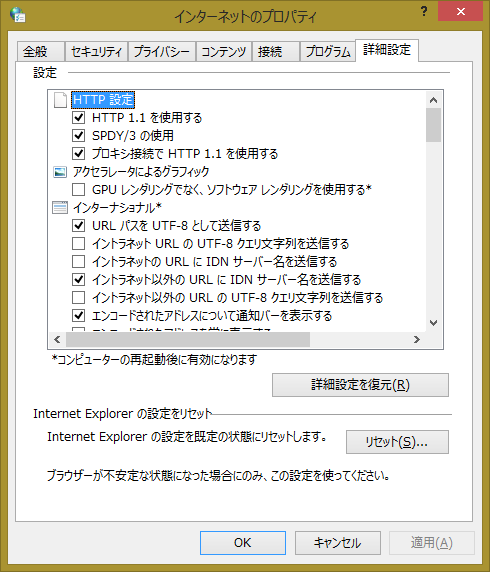Click the vertical scrollbar thumb in settings list

point(433,125)
